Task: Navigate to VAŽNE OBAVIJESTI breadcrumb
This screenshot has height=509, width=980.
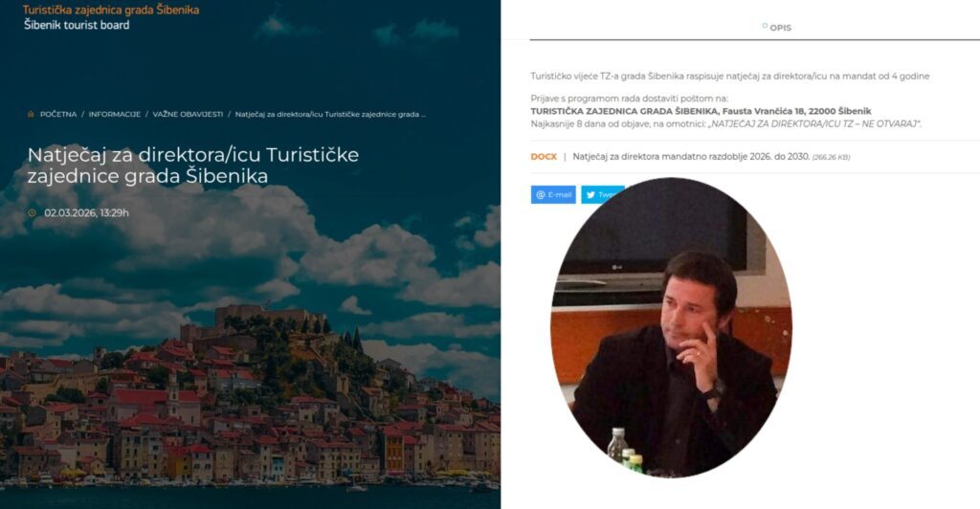Action: point(188,114)
